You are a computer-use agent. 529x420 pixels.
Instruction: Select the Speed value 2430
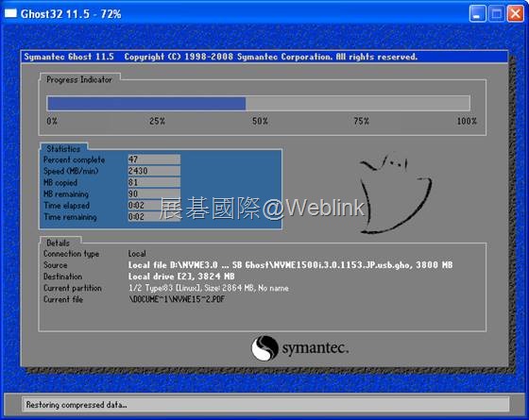[154, 171]
